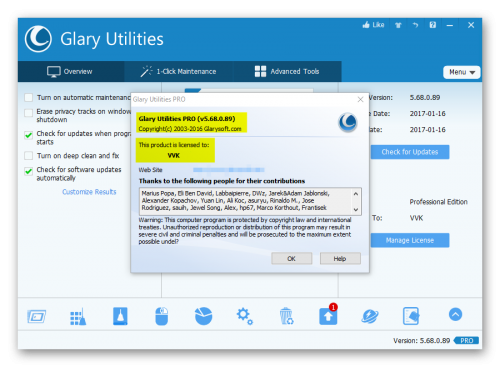Launch the Disk Space Analyzer pie icon
This screenshot has width=500, height=367.
click(x=203, y=316)
